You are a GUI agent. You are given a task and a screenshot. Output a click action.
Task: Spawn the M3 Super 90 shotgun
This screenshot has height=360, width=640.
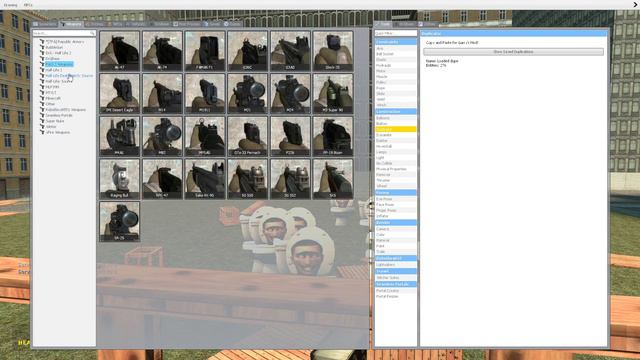(333, 93)
